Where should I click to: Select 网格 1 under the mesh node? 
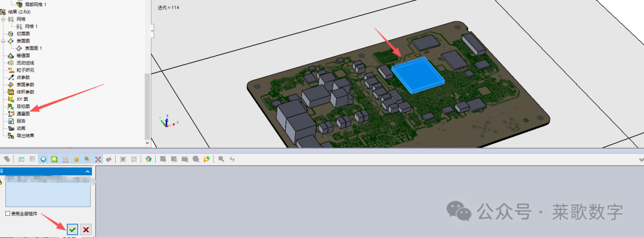pyautogui.click(x=31, y=26)
